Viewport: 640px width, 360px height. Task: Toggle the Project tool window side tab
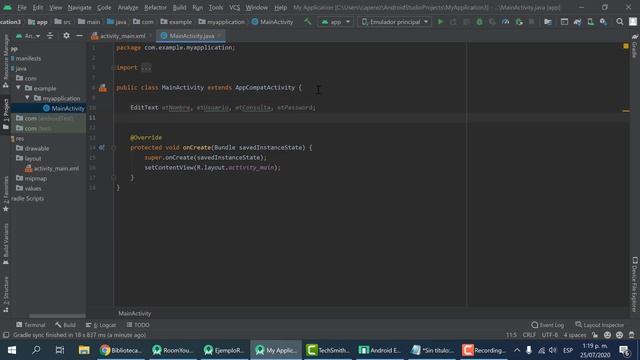tap(5, 114)
